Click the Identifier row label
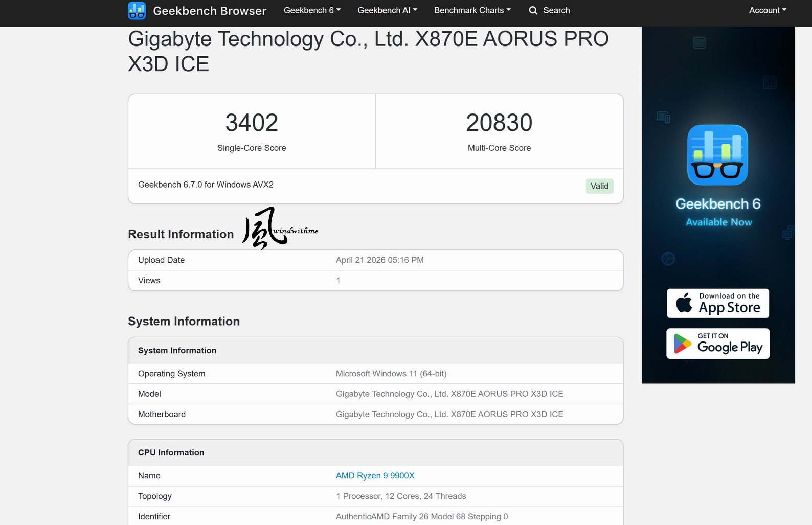Viewport: 812px width, 525px height. pos(154,517)
